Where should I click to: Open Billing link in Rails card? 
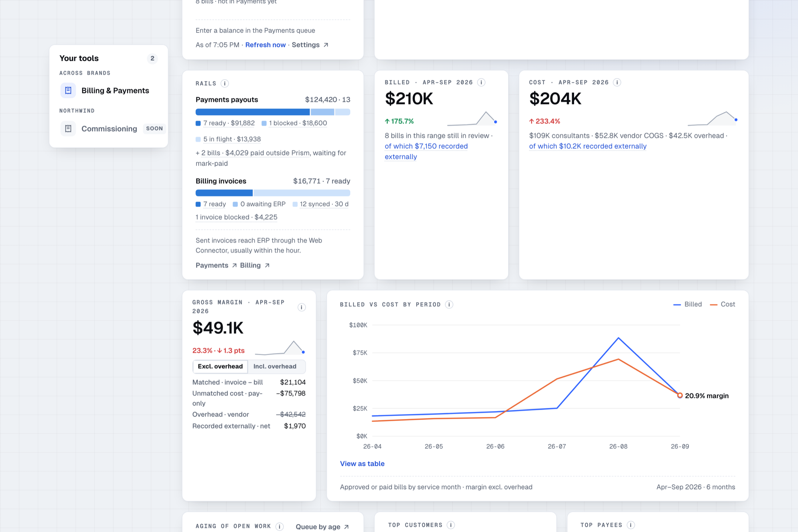click(x=255, y=265)
